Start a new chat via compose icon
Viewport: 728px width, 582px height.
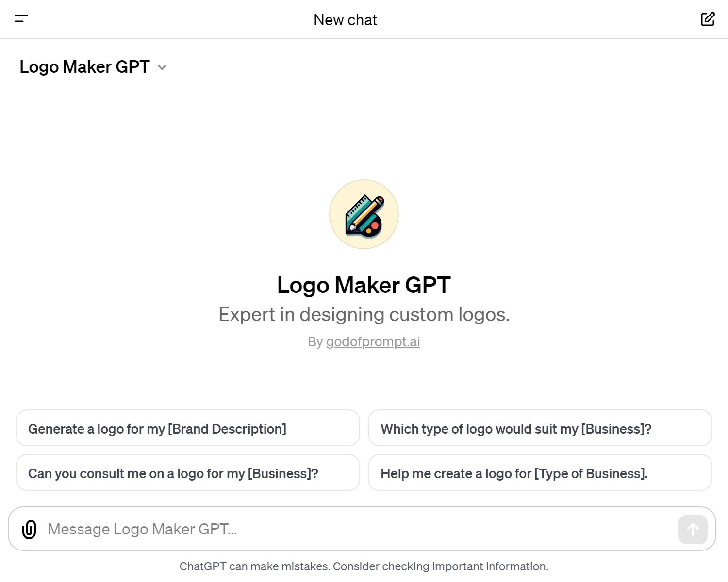(708, 19)
